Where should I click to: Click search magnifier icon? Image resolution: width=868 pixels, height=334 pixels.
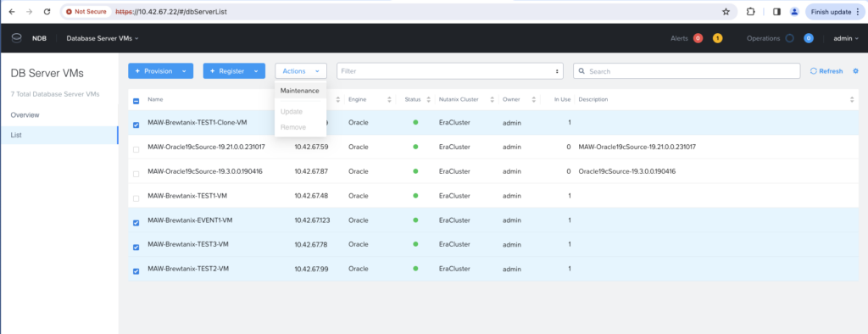pos(582,71)
